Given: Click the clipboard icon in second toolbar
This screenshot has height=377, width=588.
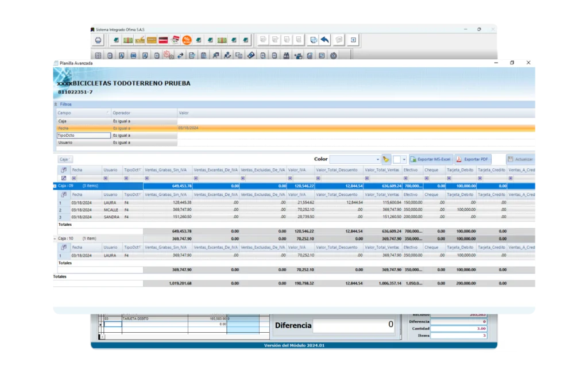Looking at the screenshot, I should pos(204,56).
